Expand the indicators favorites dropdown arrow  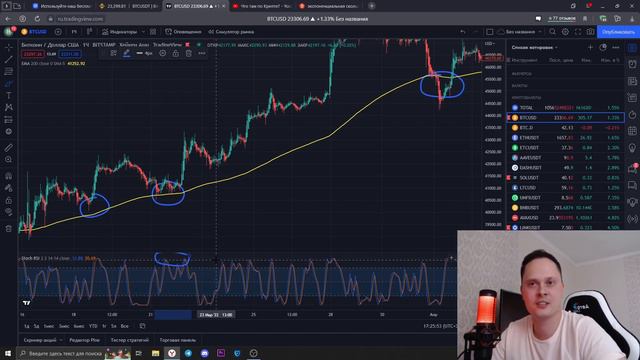pyautogui.click(x=143, y=32)
